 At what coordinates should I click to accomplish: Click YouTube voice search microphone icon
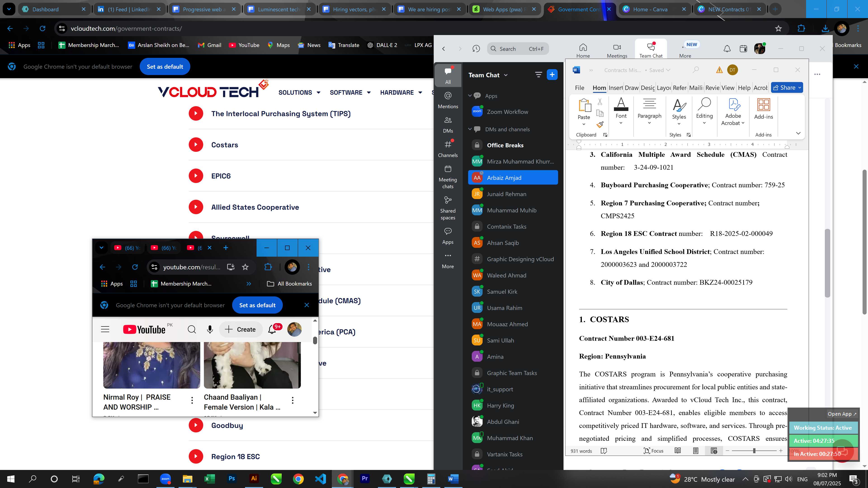click(210, 329)
